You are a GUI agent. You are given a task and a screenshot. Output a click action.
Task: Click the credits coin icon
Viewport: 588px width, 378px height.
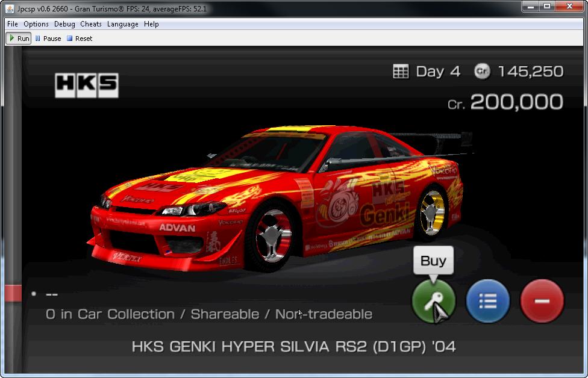(x=482, y=72)
